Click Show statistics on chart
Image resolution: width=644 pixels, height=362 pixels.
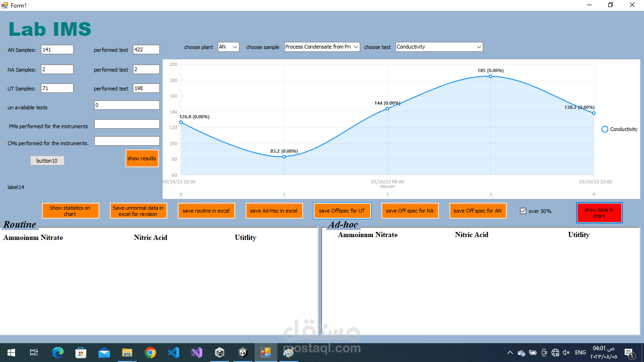[x=70, y=211]
